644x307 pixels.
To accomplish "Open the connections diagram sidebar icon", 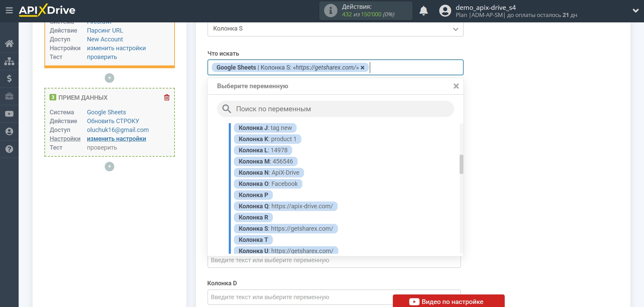I will [x=9, y=61].
